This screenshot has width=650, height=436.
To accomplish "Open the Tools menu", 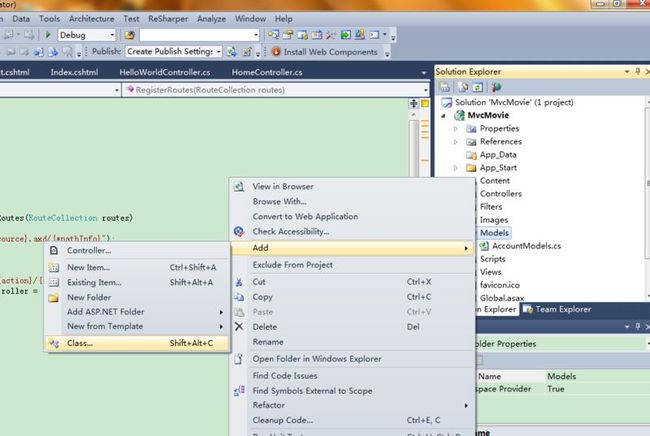I will pos(50,19).
